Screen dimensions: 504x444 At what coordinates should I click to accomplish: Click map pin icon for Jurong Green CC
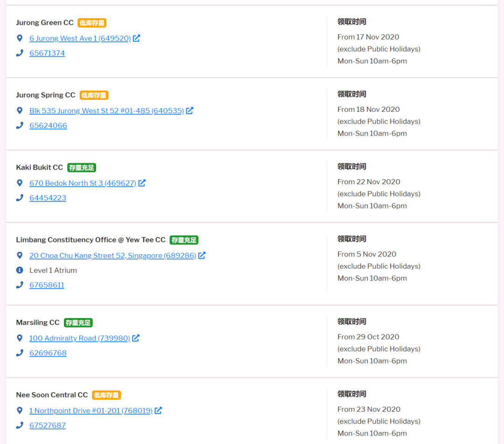pyautogui.click(x=20, y=38)
